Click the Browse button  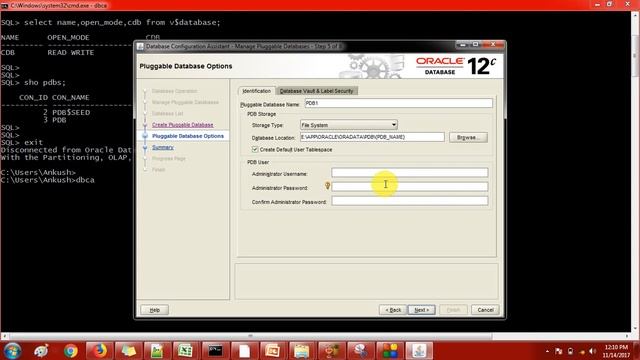point(468,138)
